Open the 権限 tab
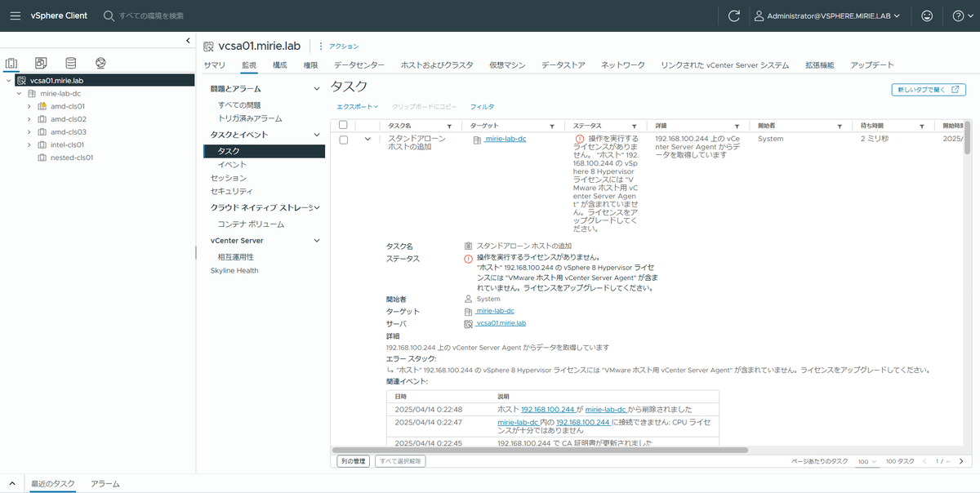Viewport: 980px width, 493px height. (x=310, y=65)
